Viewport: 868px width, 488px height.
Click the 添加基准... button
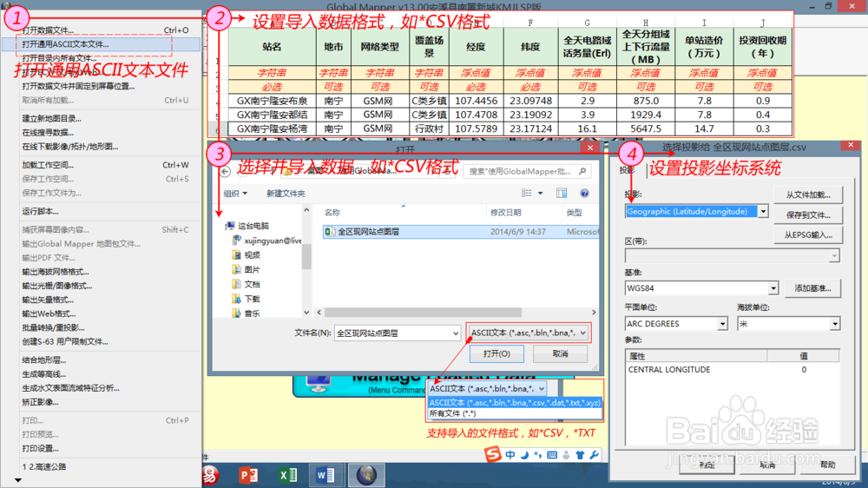pos(812,288)
